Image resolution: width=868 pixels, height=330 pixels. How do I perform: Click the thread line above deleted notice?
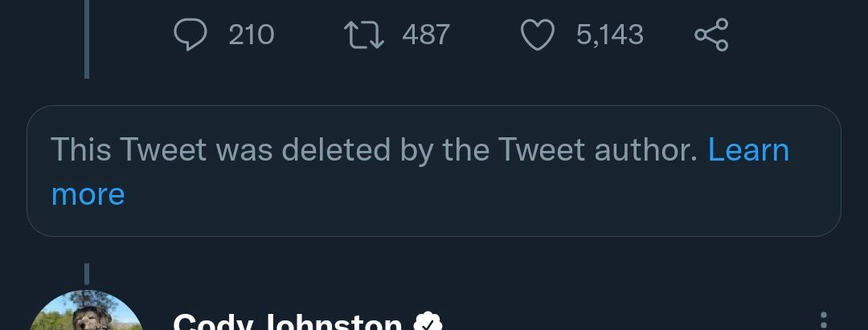86,48
